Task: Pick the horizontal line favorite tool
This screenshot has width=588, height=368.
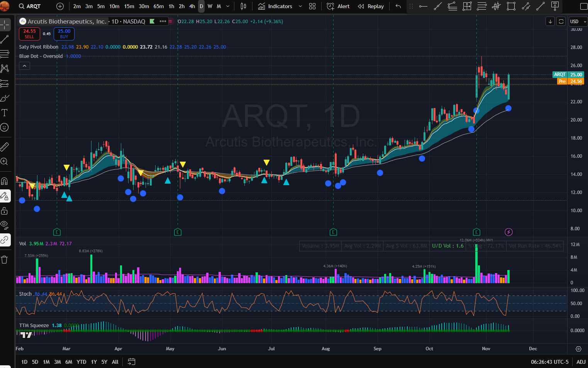Action: pyautogui.click(x=423, y=6)
